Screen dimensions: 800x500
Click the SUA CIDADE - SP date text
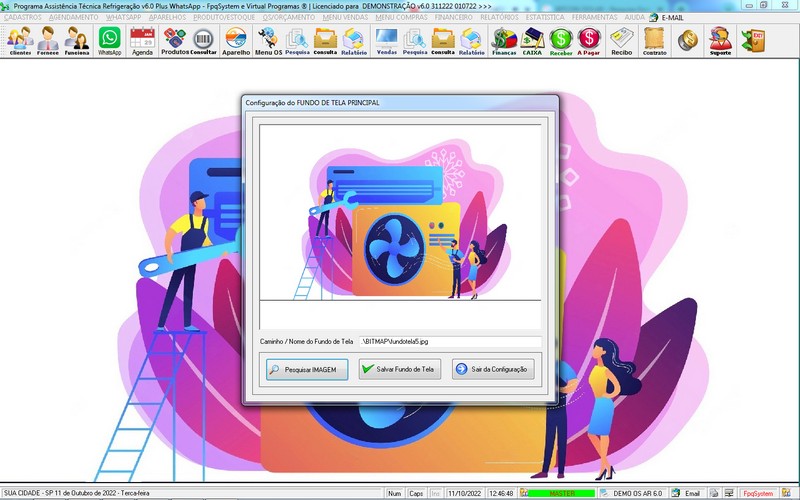[77, 493]
